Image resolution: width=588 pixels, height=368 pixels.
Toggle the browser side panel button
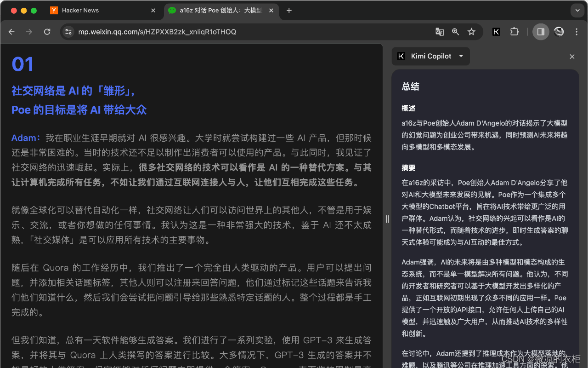541,32
